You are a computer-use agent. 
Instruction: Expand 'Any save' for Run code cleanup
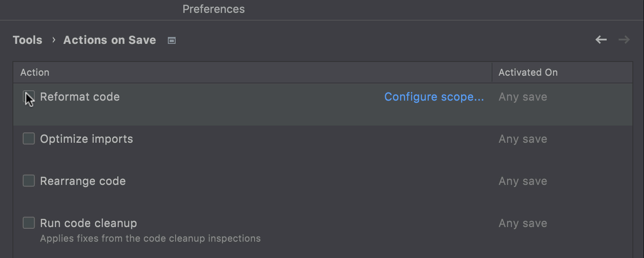click(x=522, y=223)
